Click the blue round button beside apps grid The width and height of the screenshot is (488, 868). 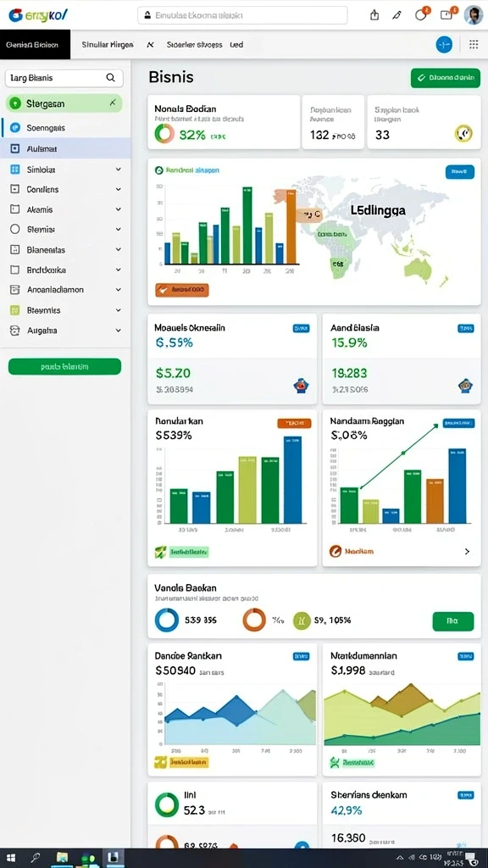(444, 44)
